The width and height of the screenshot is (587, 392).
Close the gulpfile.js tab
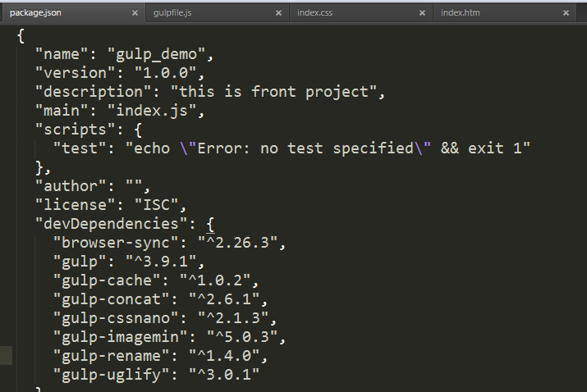(278, 13)
